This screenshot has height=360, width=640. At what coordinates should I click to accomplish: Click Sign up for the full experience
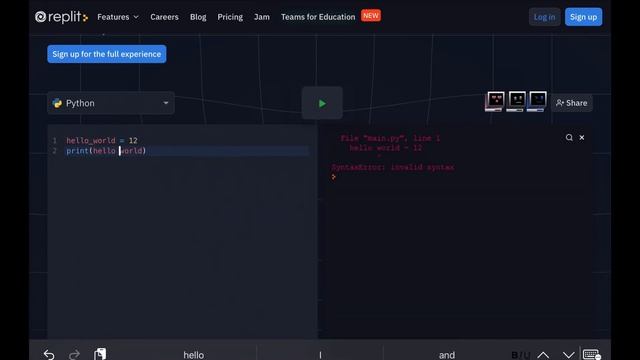pyautogui.click(x=107, y=54)
